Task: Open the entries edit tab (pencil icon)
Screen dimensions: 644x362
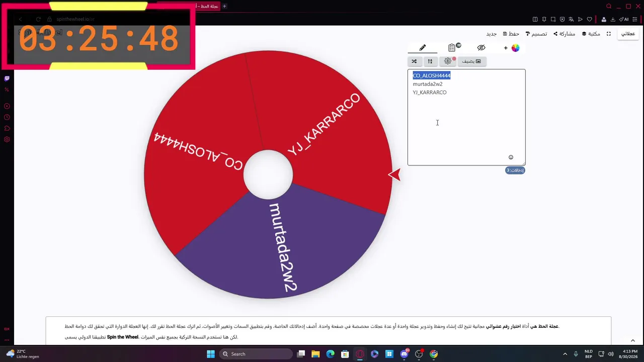Action: 423,48
